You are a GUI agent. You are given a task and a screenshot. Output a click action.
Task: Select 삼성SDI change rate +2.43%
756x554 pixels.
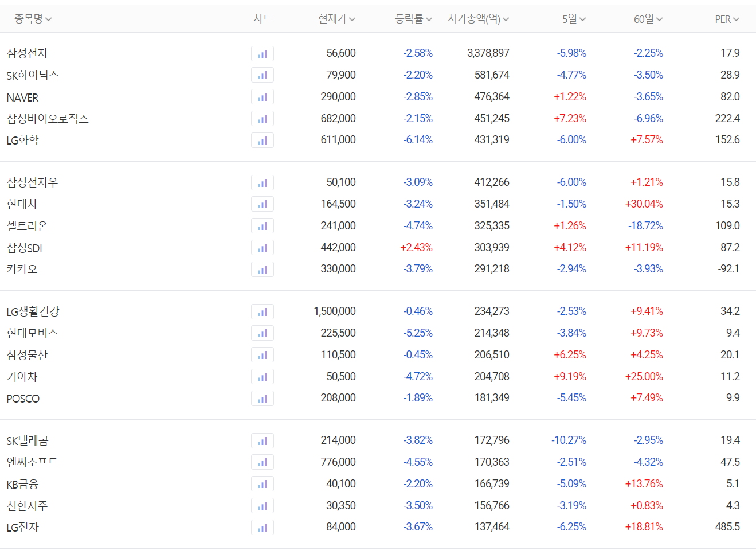[x=417, y=248]
